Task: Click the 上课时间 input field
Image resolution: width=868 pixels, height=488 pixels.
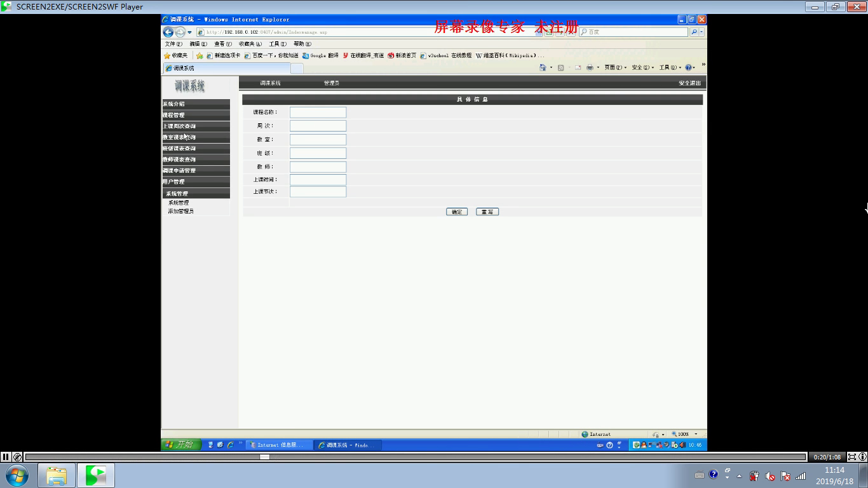Action: pyautogui.click(x=318, y=180)
